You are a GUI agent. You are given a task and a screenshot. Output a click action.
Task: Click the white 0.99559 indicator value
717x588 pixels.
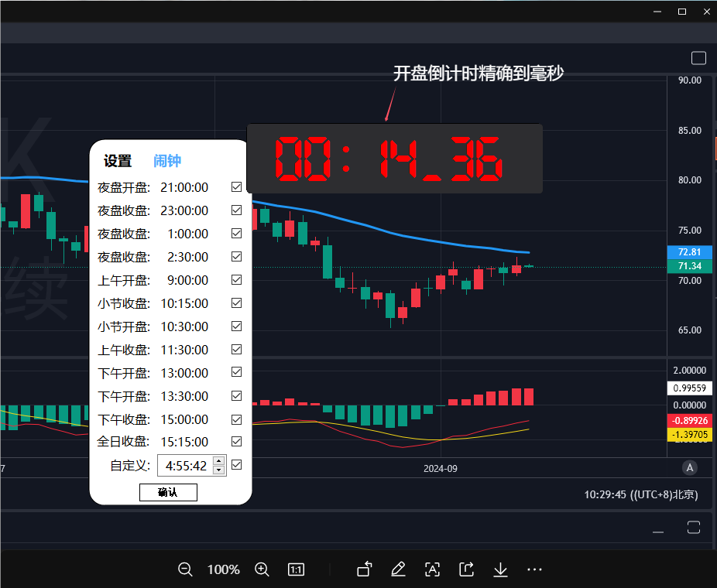tap(690, 388)
